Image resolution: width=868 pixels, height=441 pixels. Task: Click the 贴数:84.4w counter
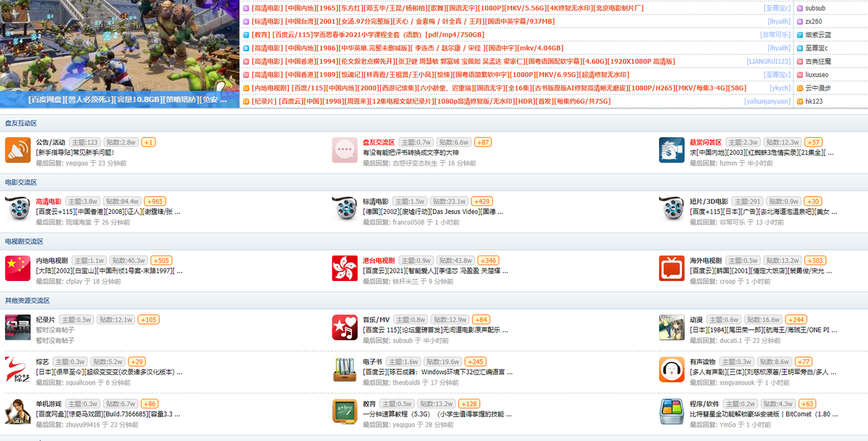(x=122, y=202)
